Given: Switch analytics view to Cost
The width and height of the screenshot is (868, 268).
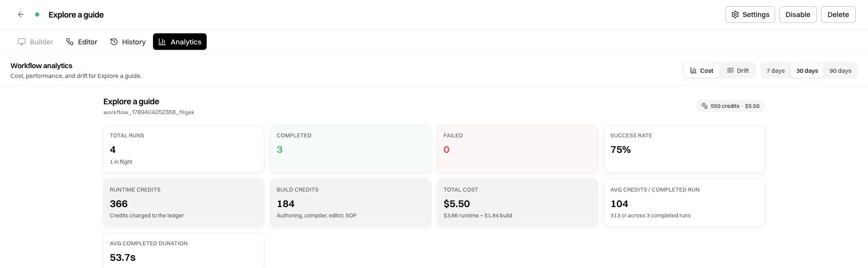Looking at the screenshot, I should [702, 70].
